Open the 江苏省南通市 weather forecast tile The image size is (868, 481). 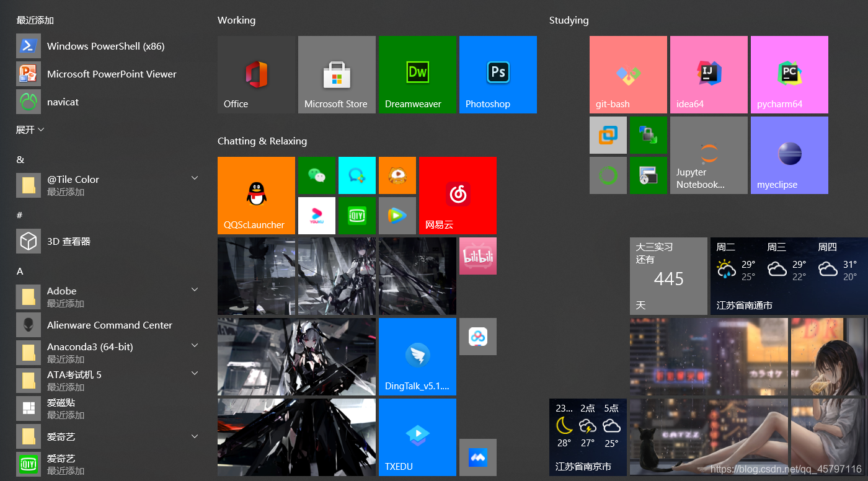(x=789, y=276)
